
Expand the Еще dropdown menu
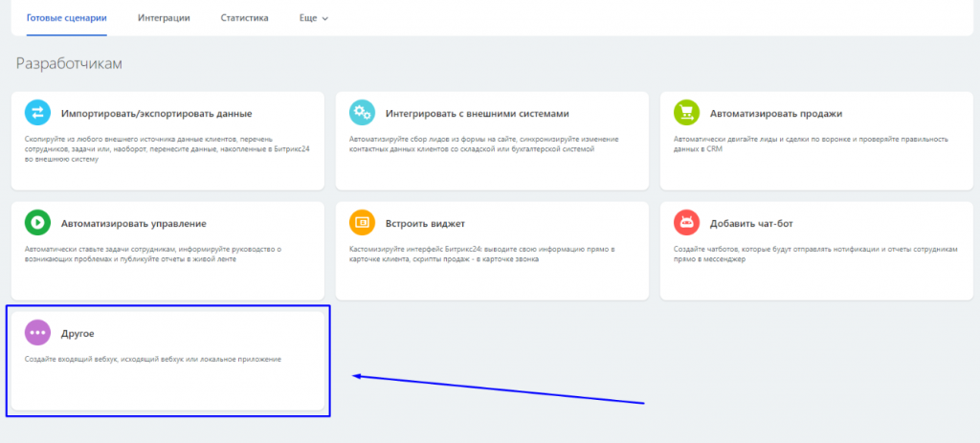tap(314, 18)
